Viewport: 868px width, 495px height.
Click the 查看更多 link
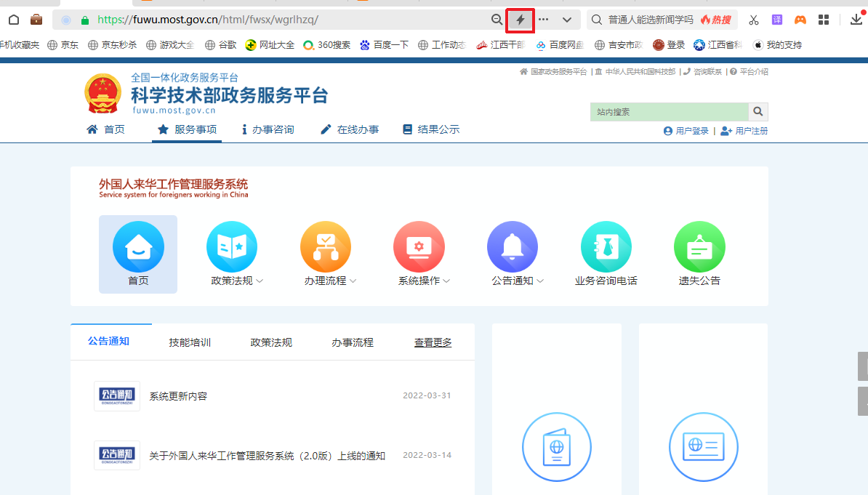click(x=433, y=342)
